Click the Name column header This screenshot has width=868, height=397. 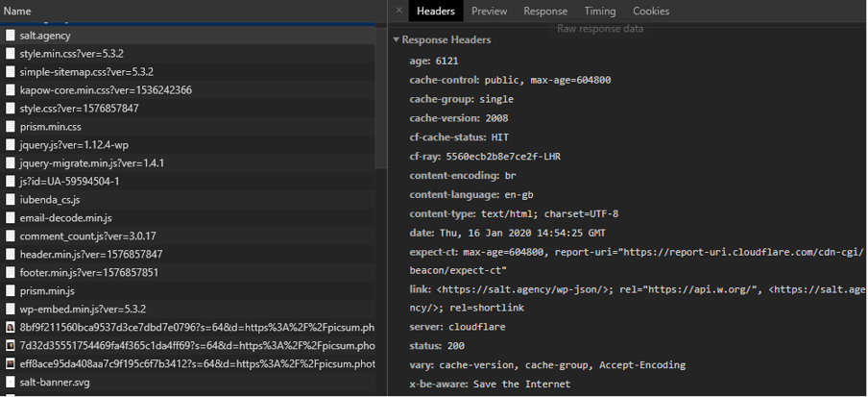[17, 12]
